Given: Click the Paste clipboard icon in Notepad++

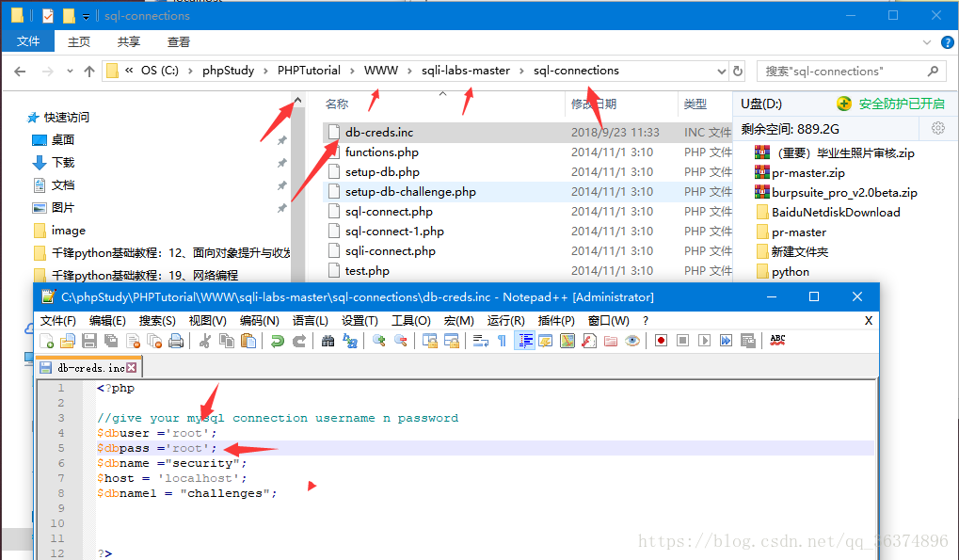Looking at the screenshot, I should point(248,341).
